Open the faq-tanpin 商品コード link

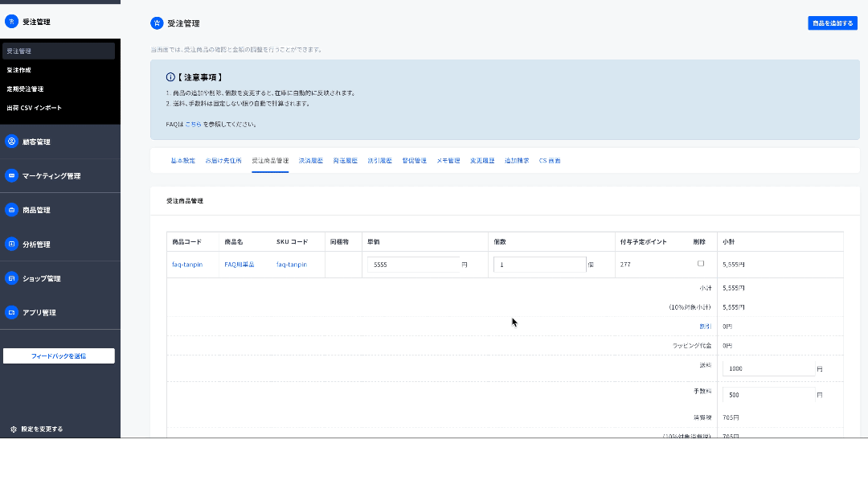click(187, 265)
